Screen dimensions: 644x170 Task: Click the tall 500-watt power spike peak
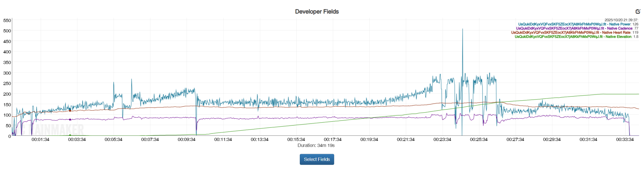pyautogui.click(x=463, y=29)
